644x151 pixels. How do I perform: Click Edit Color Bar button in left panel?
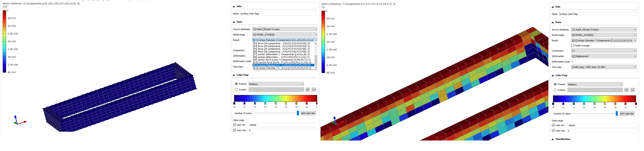308,113
